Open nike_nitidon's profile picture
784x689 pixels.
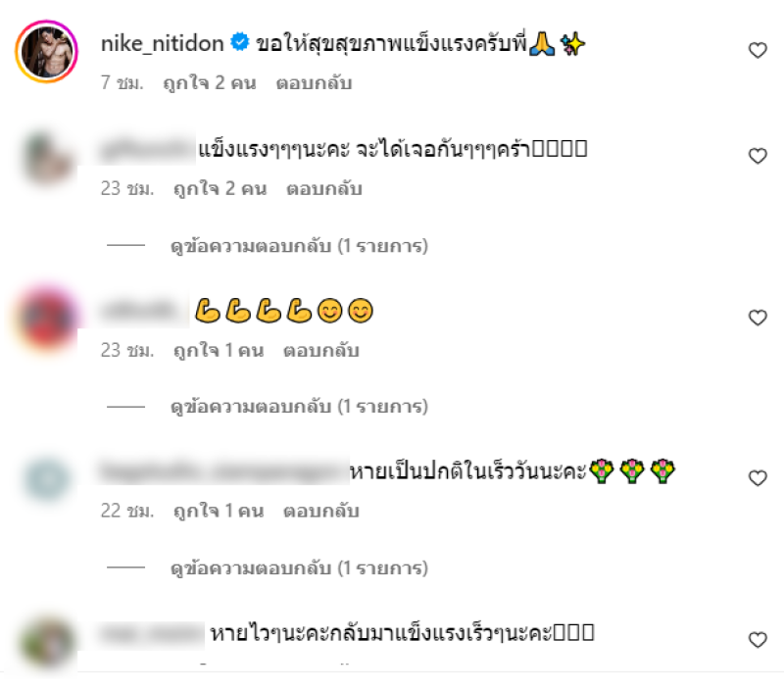tap(46, 51)
